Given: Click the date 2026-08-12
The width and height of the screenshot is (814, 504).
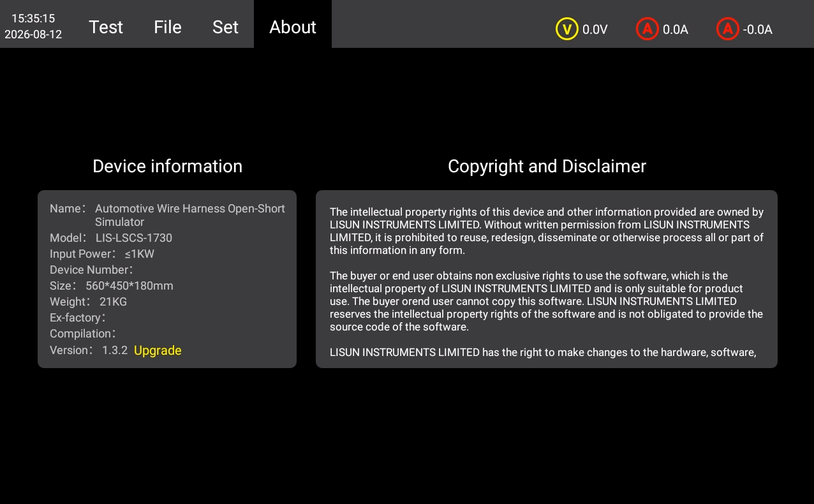Looking at the screenshot, I should pos(33,34).
